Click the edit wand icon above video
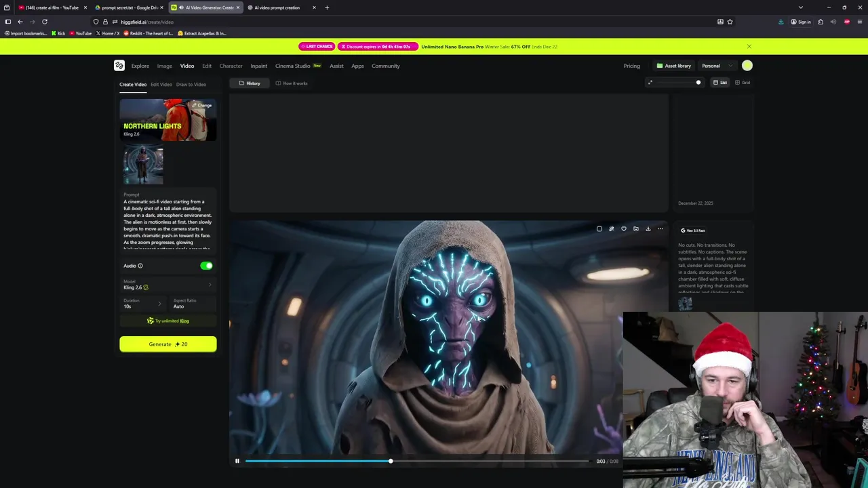 tap(611, 229)
